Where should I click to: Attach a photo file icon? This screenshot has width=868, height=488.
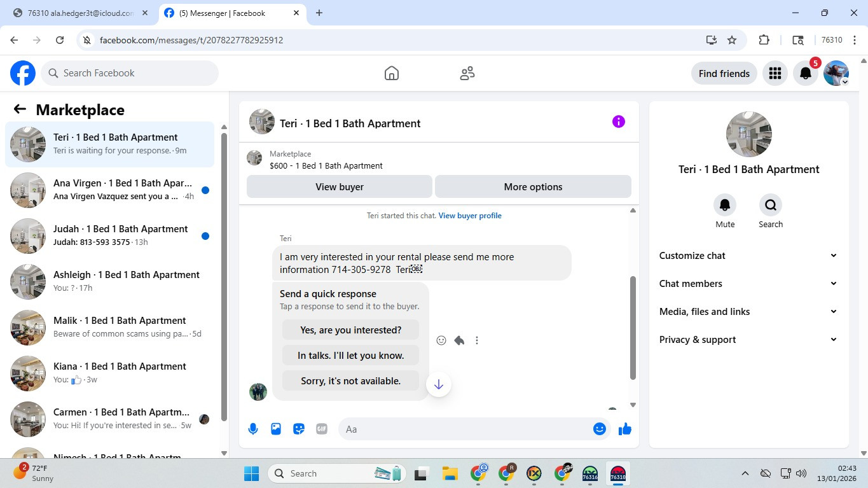[276, 429]
